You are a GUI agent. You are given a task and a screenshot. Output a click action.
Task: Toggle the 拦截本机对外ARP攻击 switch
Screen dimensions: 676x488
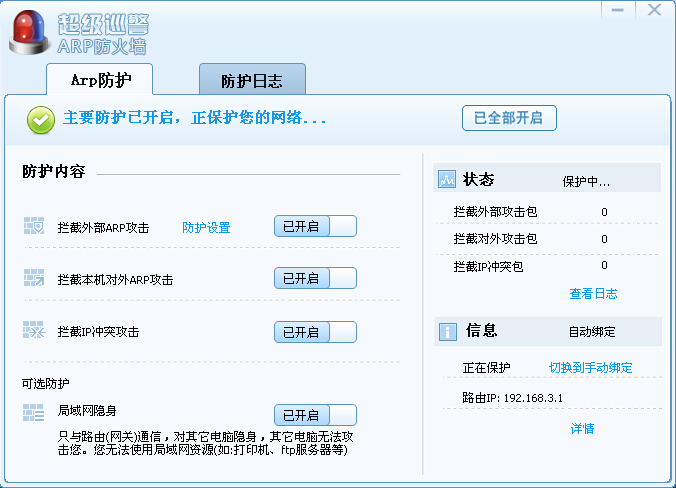(315, 278)
